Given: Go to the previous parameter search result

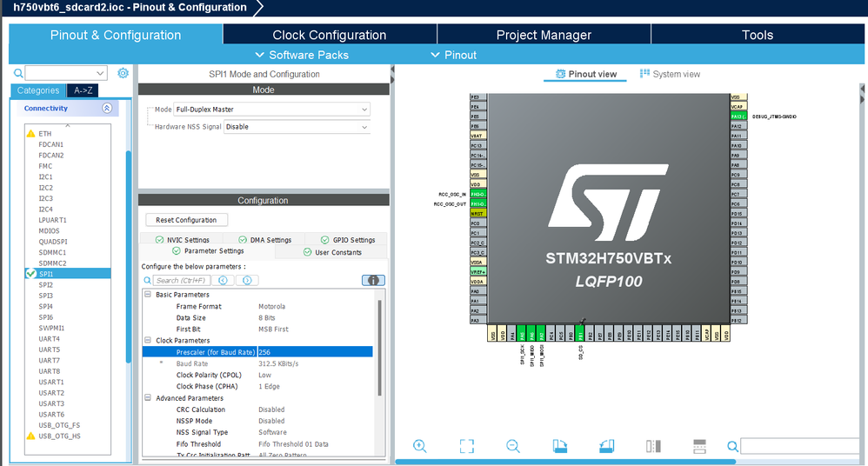Looking at the screenshot, I should (x=223, y=281).
